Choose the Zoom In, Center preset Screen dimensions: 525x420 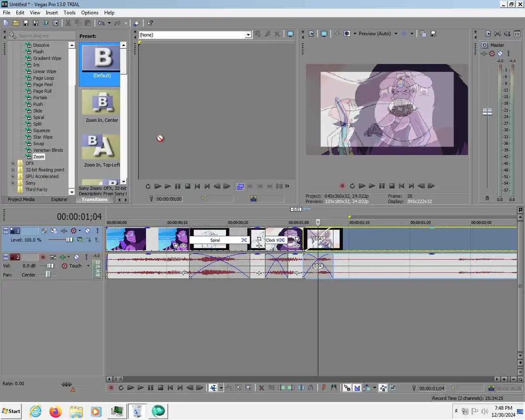pos(102,106)
